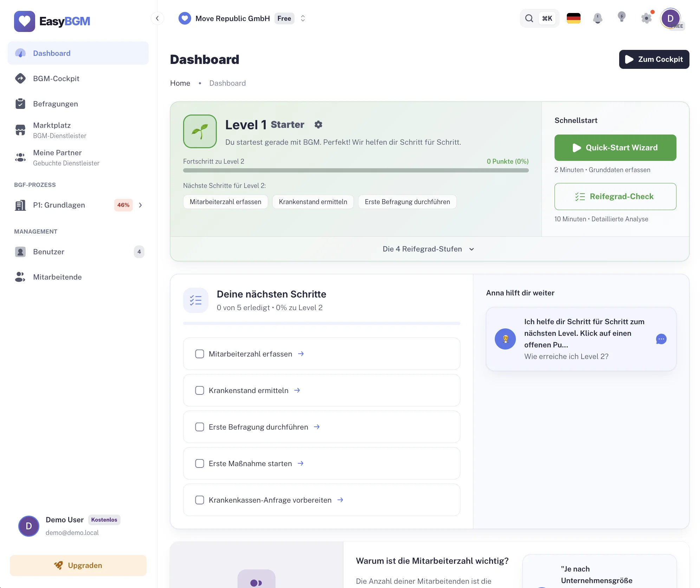This screenshot has height=588, width=700.
Task: Click the Fortschritt zu Level 2 progress bar
Action: 356,170
